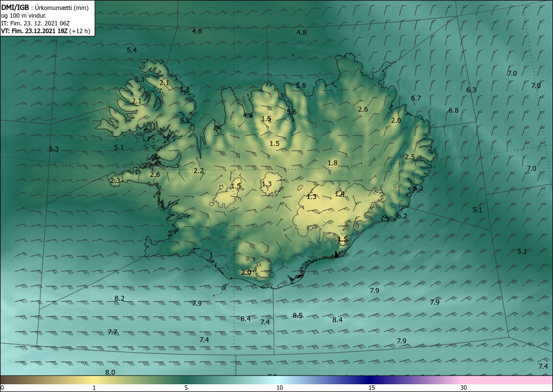Select the 1.4 value on the glacier
The width and height of the screenshot is (553, 392).
(340, 194)
